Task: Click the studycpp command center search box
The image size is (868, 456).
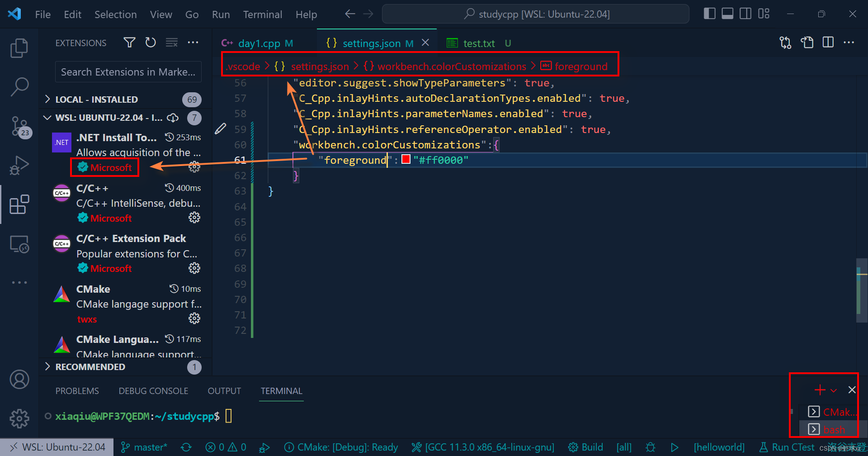Action: (536, 14)
